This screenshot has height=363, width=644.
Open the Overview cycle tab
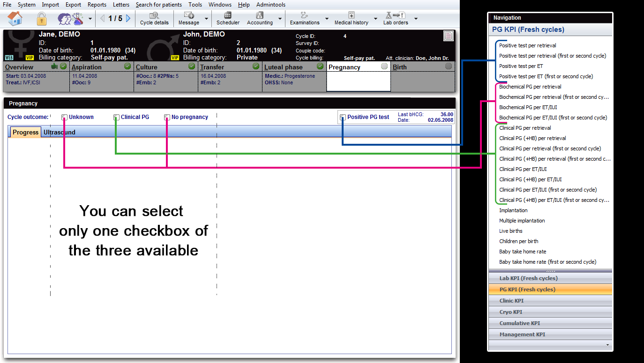[x=37, y=76]
